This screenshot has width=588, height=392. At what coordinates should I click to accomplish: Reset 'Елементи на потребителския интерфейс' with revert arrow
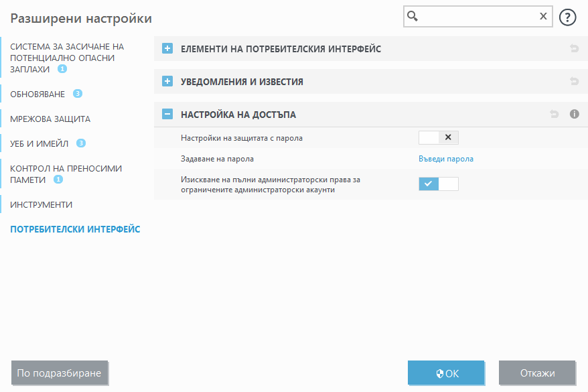coord(573,48)
